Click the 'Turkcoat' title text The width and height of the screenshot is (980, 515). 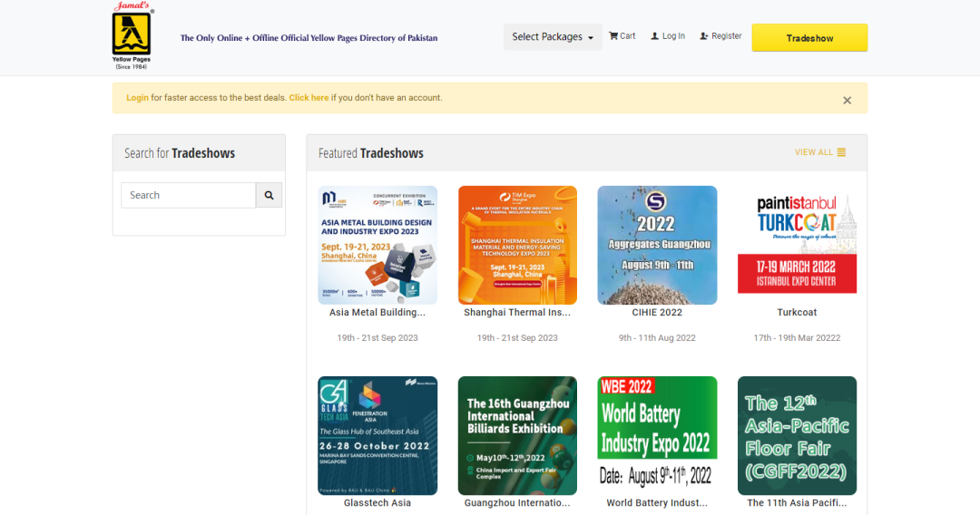[x=797, y=313]
